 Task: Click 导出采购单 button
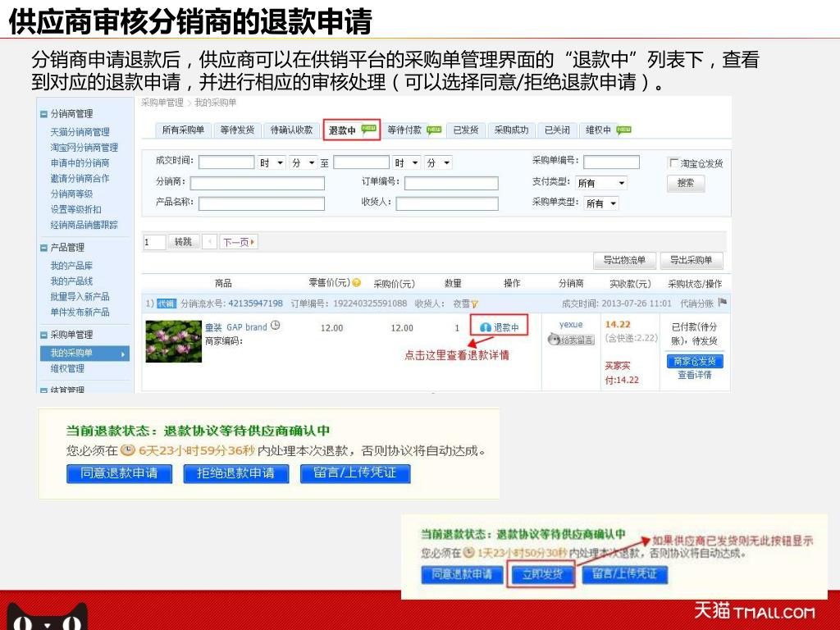[691, 260]
